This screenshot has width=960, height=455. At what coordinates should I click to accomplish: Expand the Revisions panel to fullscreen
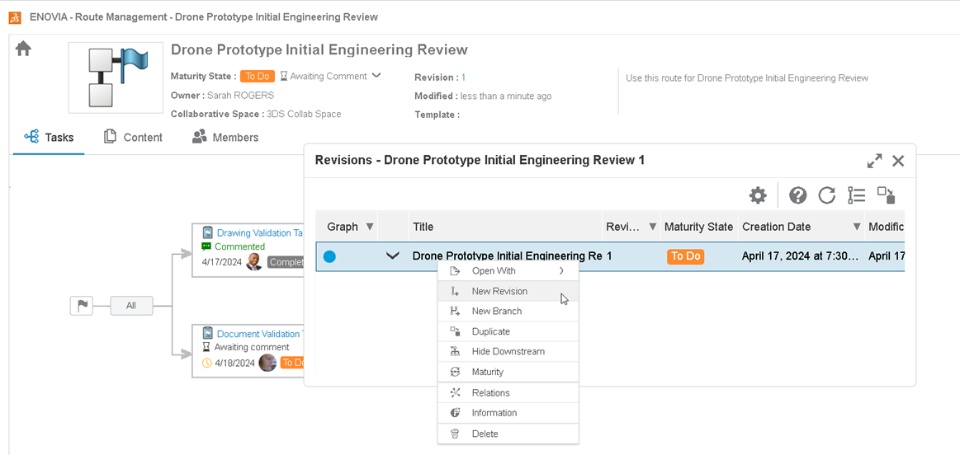coord(874,160)
